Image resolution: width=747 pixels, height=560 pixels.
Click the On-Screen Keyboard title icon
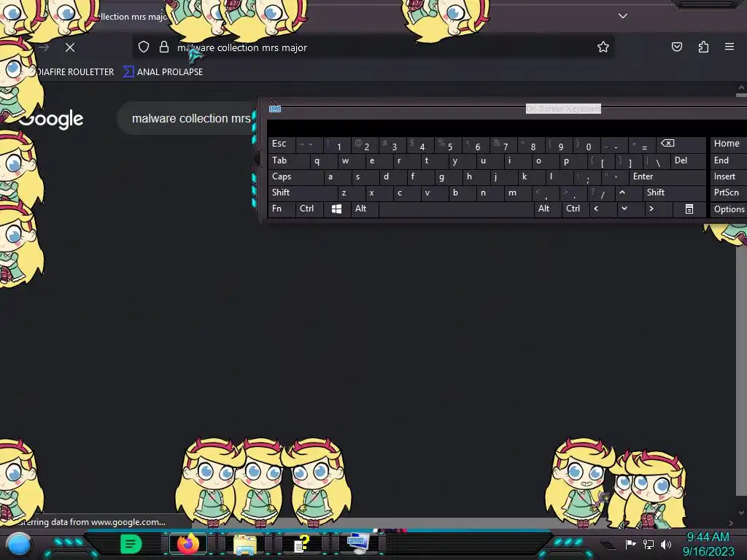tap(275, 109)
